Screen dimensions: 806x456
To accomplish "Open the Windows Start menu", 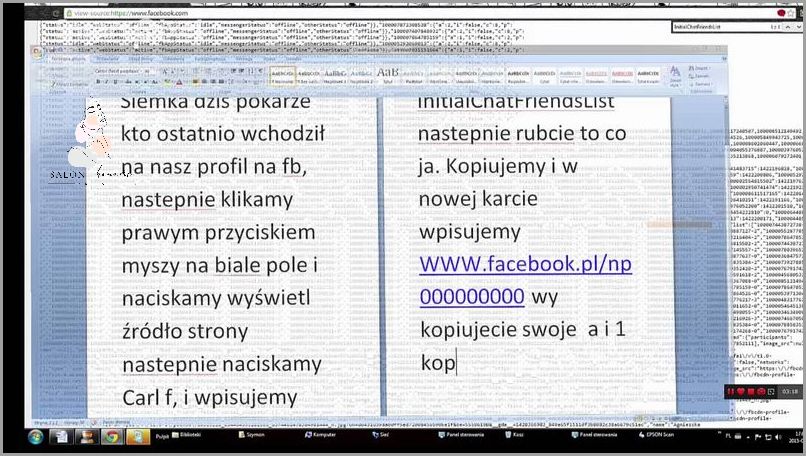I will point(35,437).
